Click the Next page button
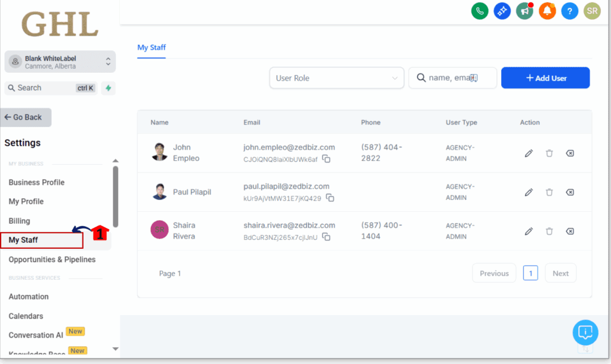Viewport: 611px width, 364px height. (560, 273)
